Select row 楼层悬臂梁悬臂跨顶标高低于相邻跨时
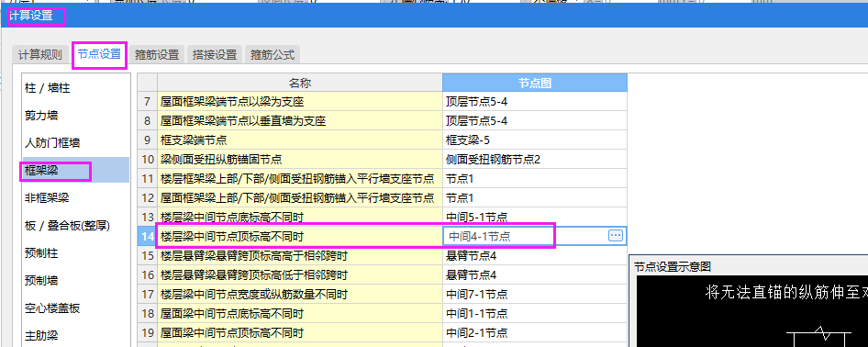 300,275
